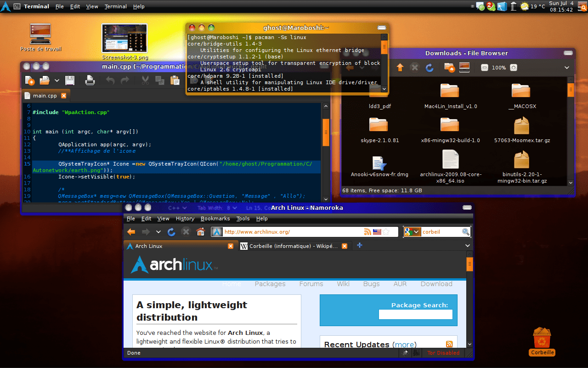
Task: Click the computer icon in File Browser toolbar
Action: [464, 68]
